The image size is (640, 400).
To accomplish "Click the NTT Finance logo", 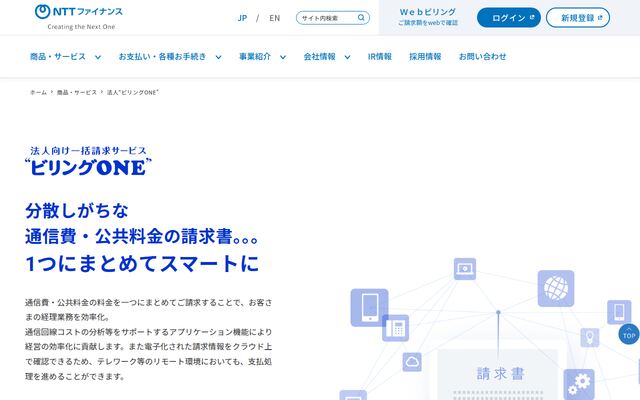I will coord(78,12).
